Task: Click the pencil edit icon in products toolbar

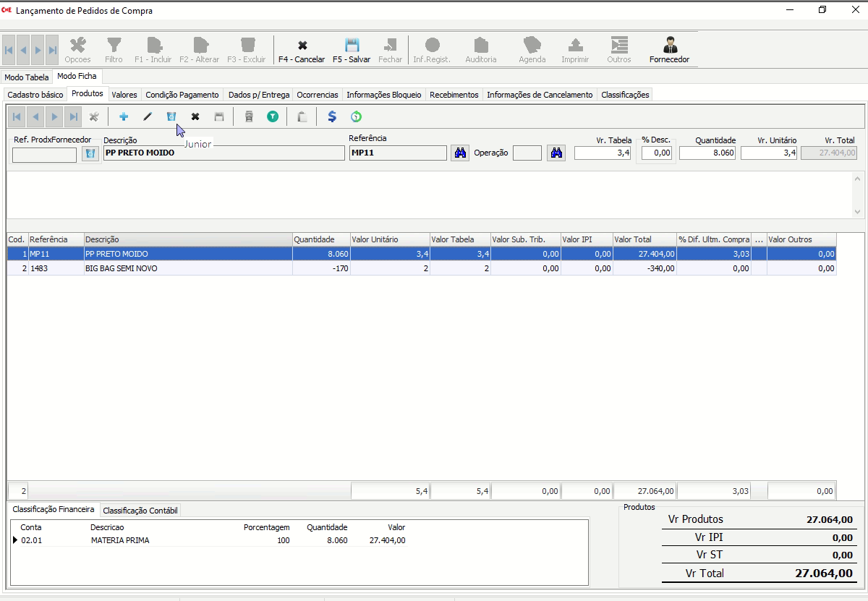Action: click(148, 116)
